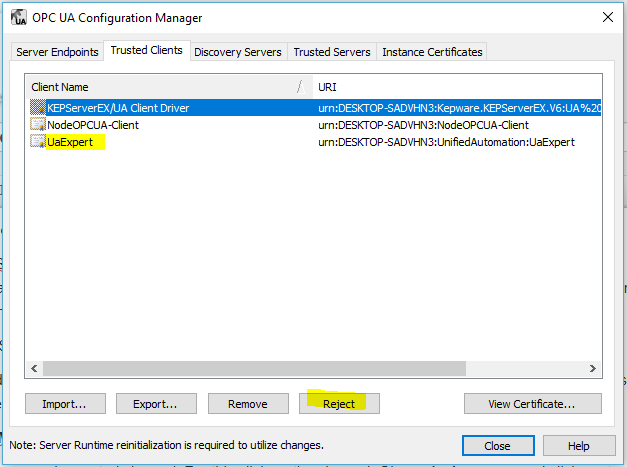The width and height of the screenshot is (627, 467).
Task: Switch to the Server Endpoints tab
Action: pos(57,52)
